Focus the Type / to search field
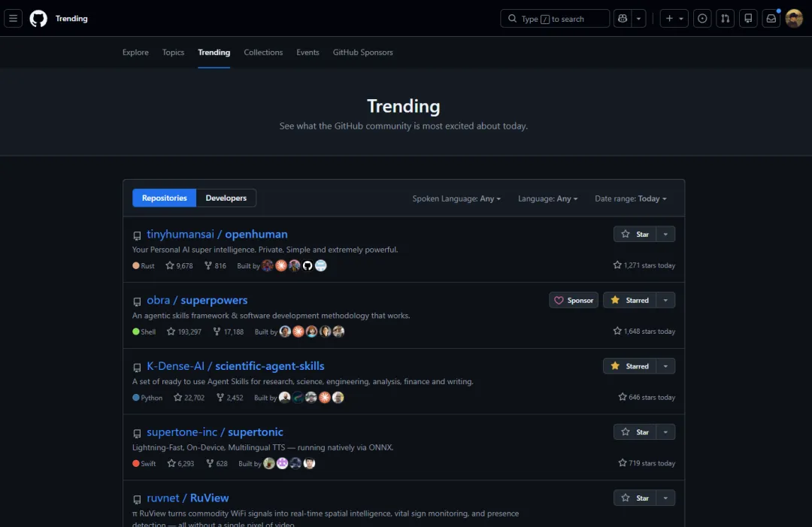The image size is (812, 527). (555, 19)
